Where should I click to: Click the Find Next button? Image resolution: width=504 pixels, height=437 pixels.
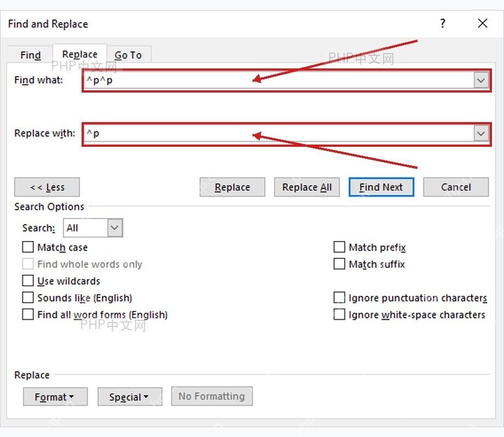(381, 187)
